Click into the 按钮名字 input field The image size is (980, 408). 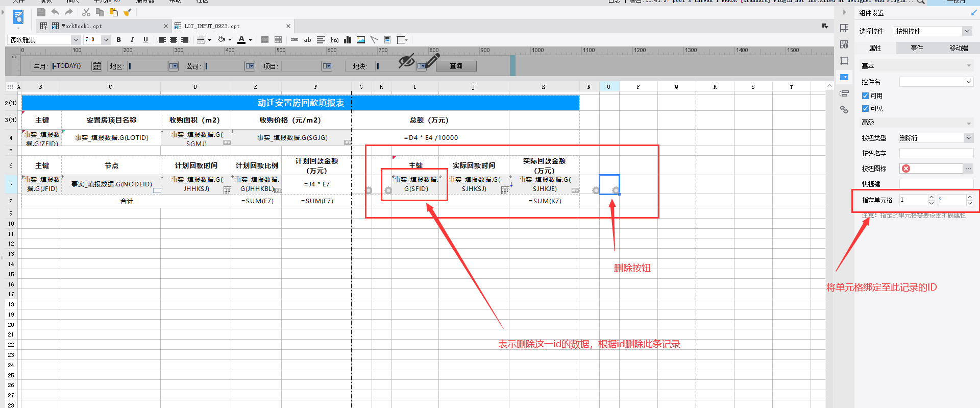(936, 153)
